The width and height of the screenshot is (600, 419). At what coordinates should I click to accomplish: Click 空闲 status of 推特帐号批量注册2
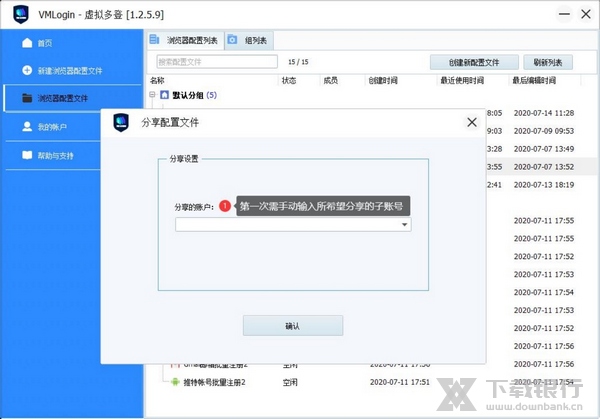coord(290,382)
